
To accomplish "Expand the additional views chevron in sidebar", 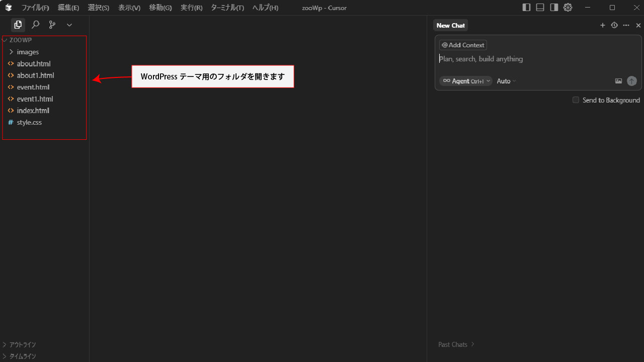I will click(x=69, y=25).
